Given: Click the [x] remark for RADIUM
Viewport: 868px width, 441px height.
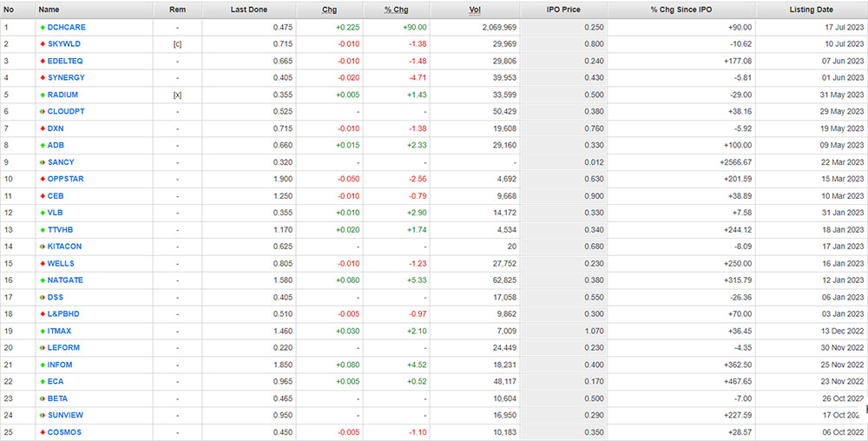Looking at the screenshot, I should [177, 95].
